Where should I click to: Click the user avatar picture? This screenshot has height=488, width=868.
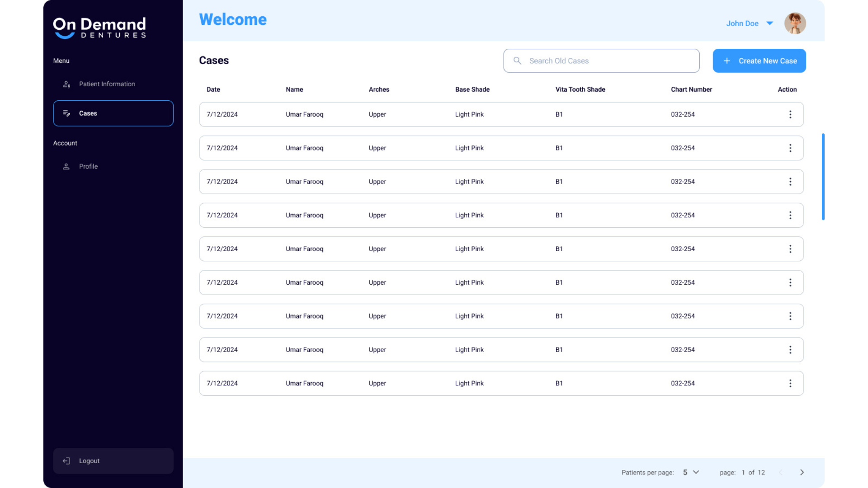point(795,23)
